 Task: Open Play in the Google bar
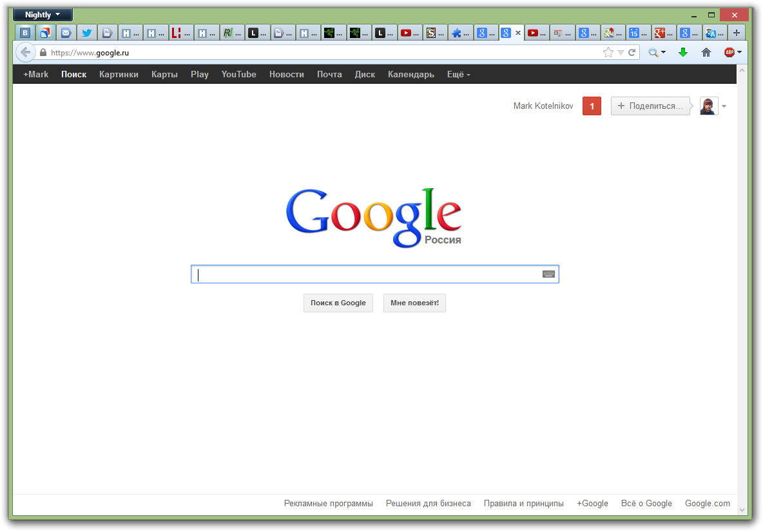[200, 75]
